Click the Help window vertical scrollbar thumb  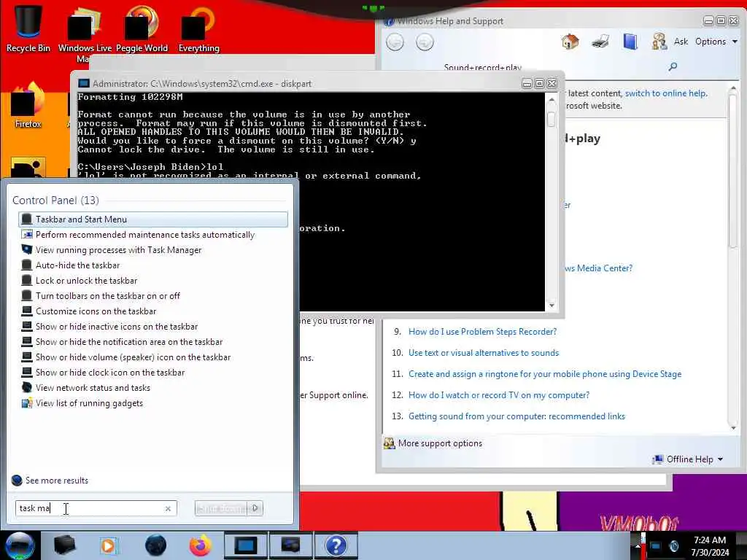coord(734,171)
